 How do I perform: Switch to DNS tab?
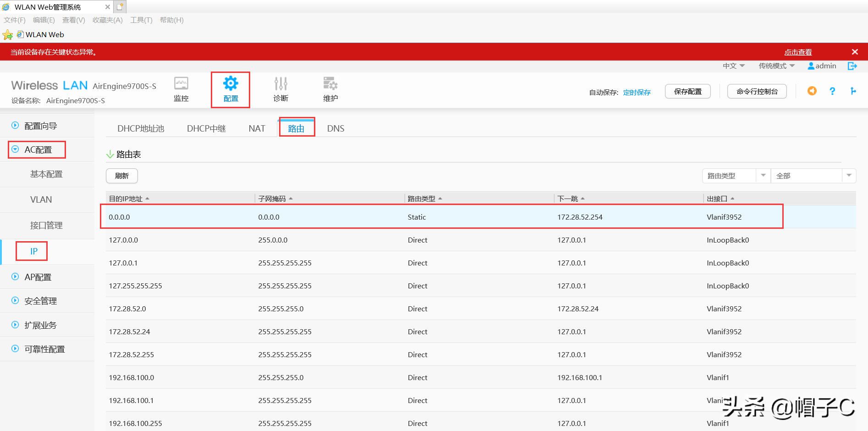pyautogui.click(x=335, y=128)
